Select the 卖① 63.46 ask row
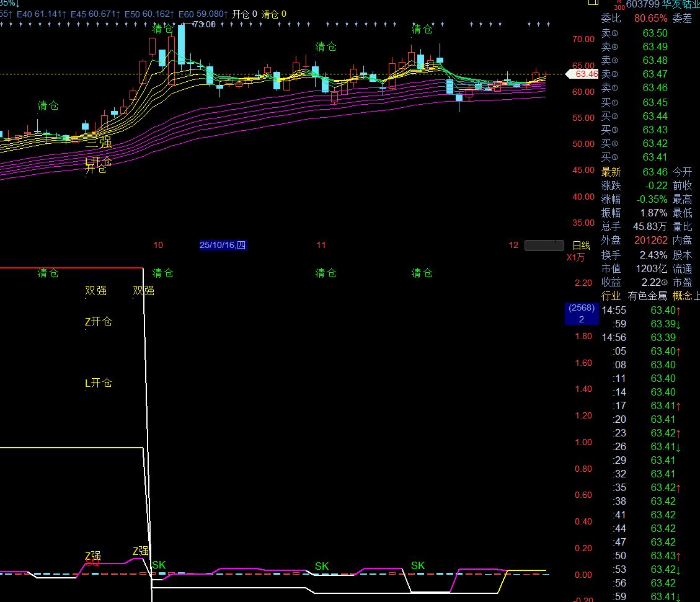Image resolution: width=700 pixels, height=602 pixels. pos(634,88)
